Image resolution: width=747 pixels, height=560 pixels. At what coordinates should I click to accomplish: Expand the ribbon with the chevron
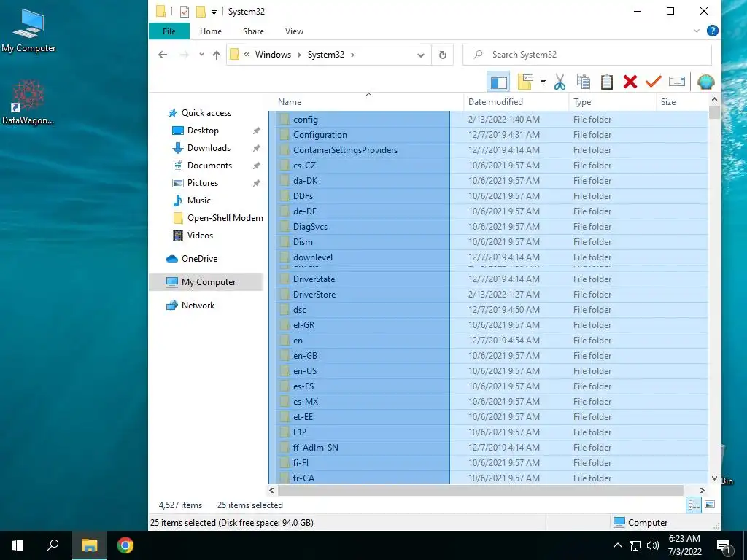(696, 31)
